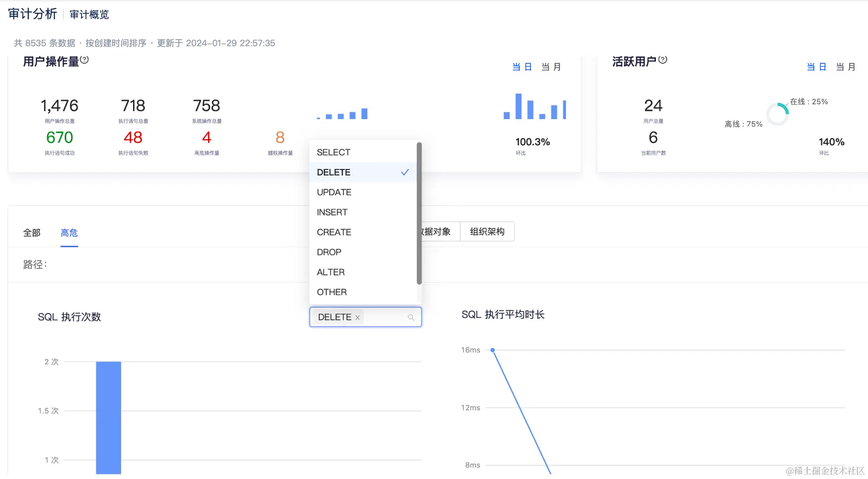This screenshot has width=868, height=479.
Task: Click the SQL 执行次数 chart title
Action: coord(70,317)
